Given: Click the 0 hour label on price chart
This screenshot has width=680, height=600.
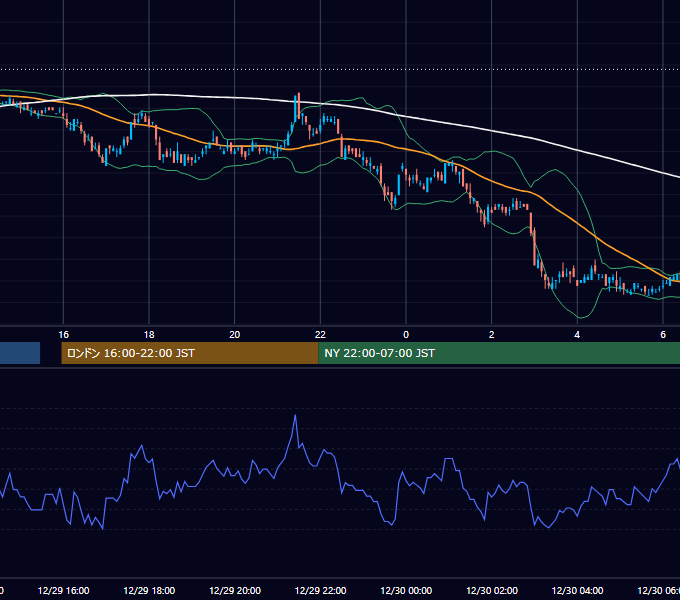Looking at the screenshot, I should click(x=406, y=335).
